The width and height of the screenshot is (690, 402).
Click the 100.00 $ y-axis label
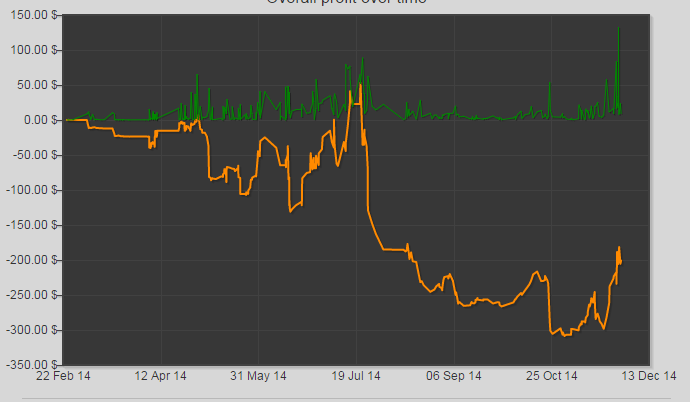pyautogui.click(x=34, y=50)
